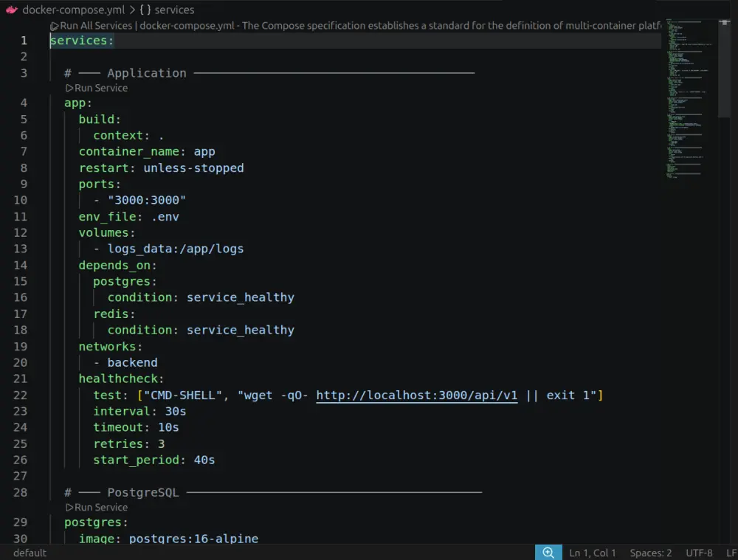Screen dimensions: 738x560
Task: Run Service code lens above postgres
Action: click(100, 508)
